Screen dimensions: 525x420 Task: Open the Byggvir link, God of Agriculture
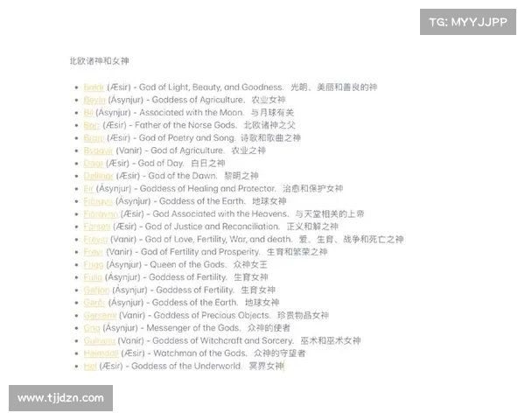pos(98,150)
